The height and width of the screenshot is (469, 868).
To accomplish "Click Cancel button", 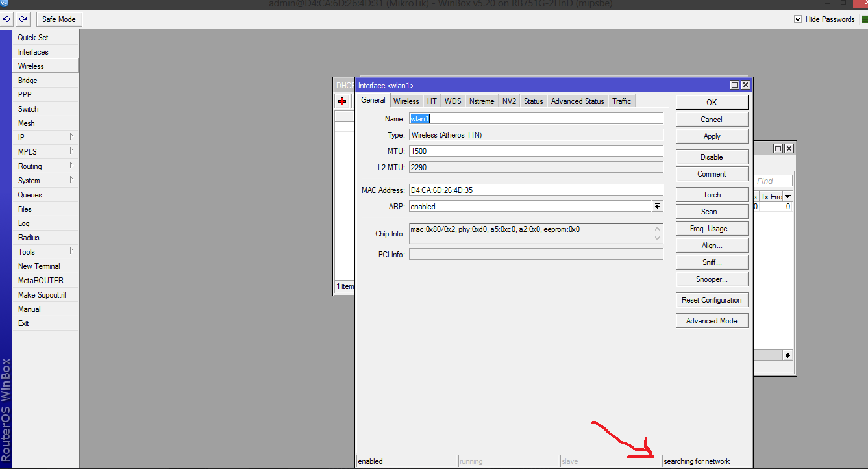I will 712,120.
